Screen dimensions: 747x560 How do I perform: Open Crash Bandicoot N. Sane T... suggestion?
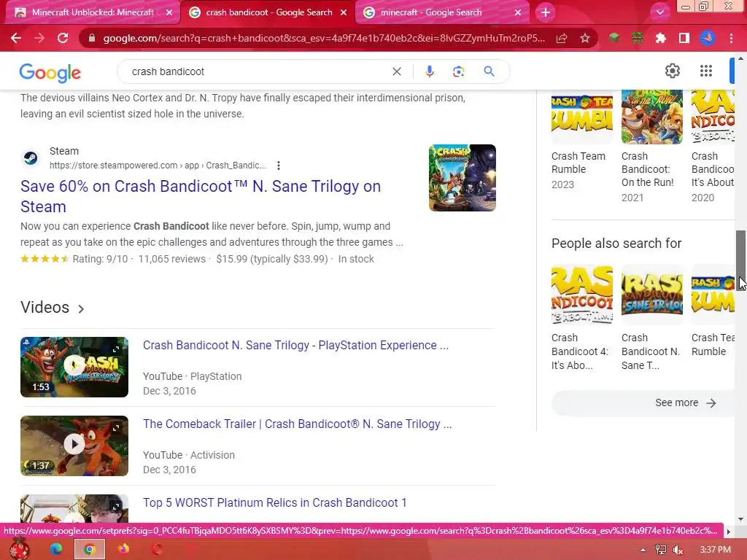tap(651, 319)
